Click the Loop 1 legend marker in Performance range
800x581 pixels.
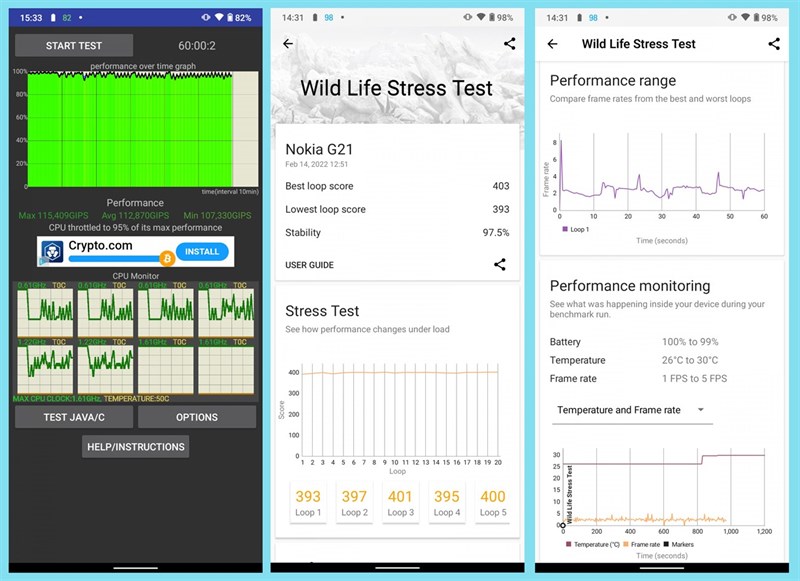(x=565, y=229)
